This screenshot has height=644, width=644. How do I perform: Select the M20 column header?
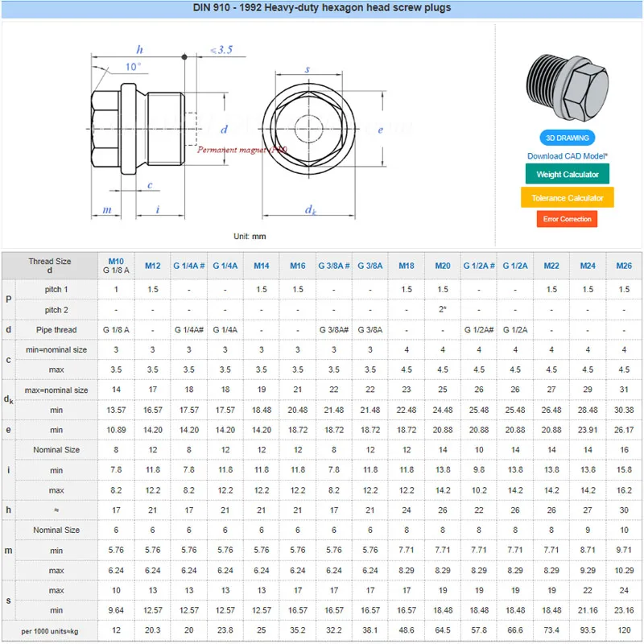coord(443,266)
